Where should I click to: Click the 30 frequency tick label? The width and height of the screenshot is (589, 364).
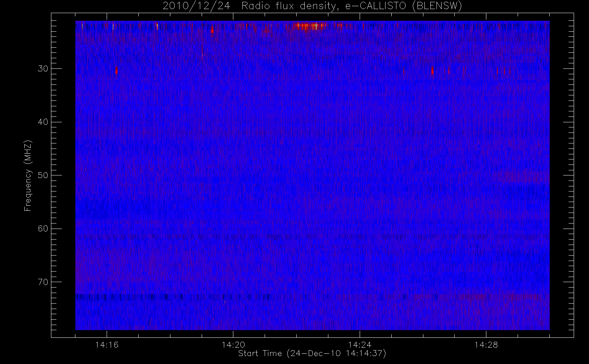(x=43, y=69)
